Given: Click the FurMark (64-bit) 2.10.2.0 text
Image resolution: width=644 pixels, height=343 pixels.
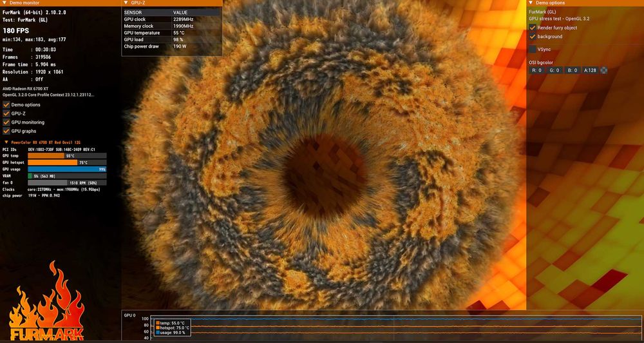Looking at the screenshot, I should point(34,12).
